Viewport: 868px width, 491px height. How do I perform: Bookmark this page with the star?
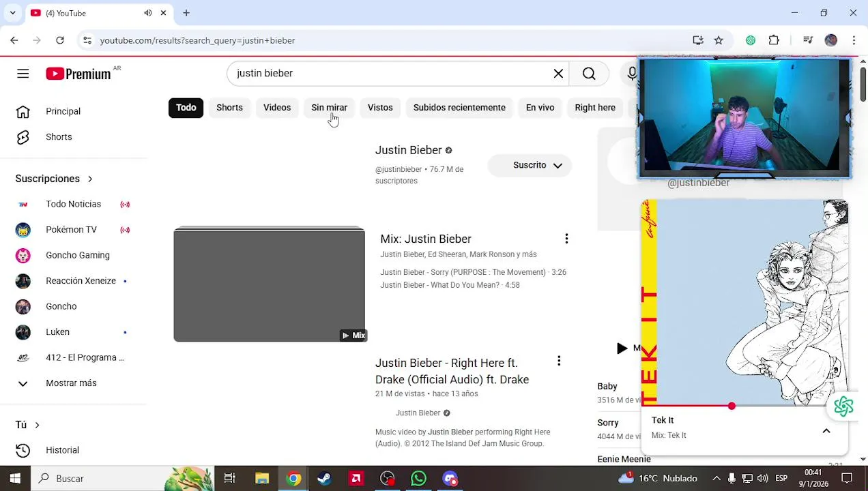click(719, 40)
